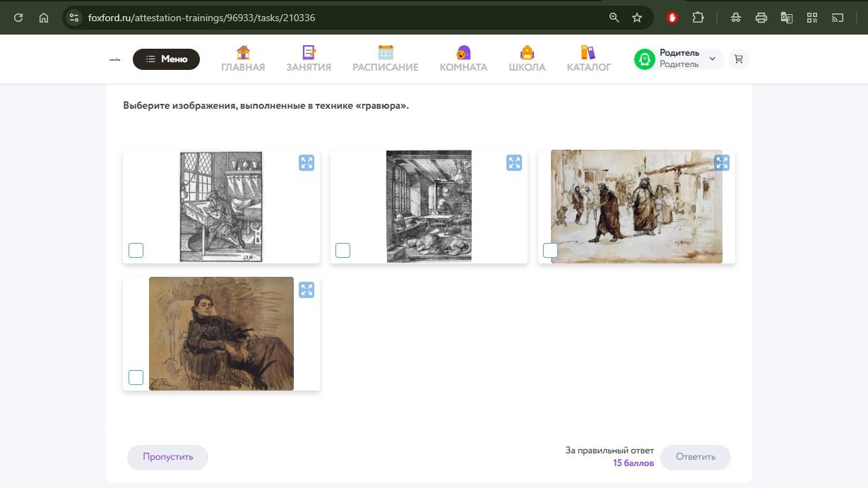
Task: Open the ЗАНЯТИЯ navigation tab
Action: click(x=309, y=59)
